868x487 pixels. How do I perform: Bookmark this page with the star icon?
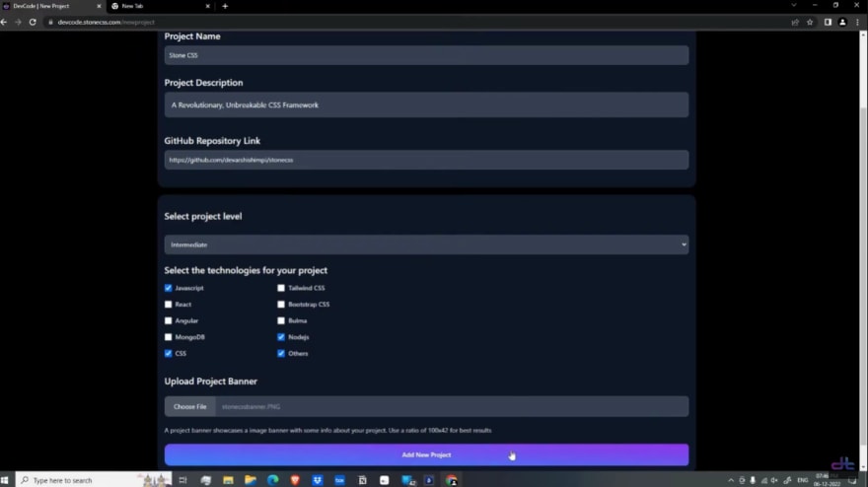tap(810, 22)
